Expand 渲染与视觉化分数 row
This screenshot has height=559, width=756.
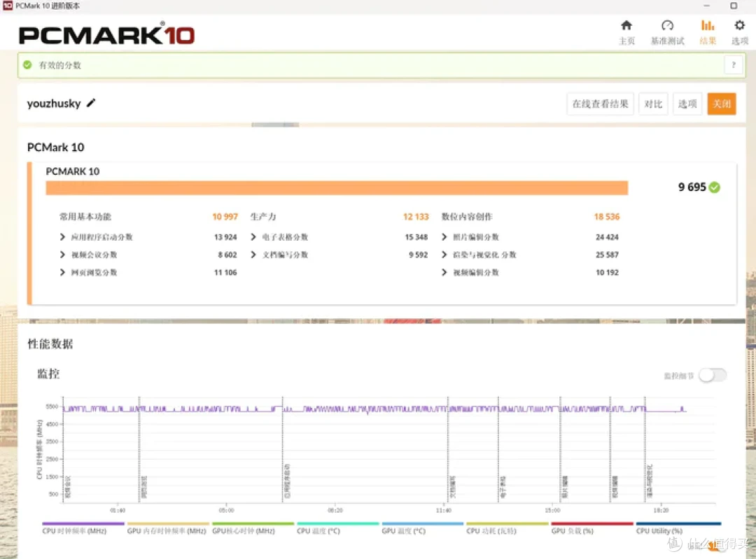pos(444,255)
